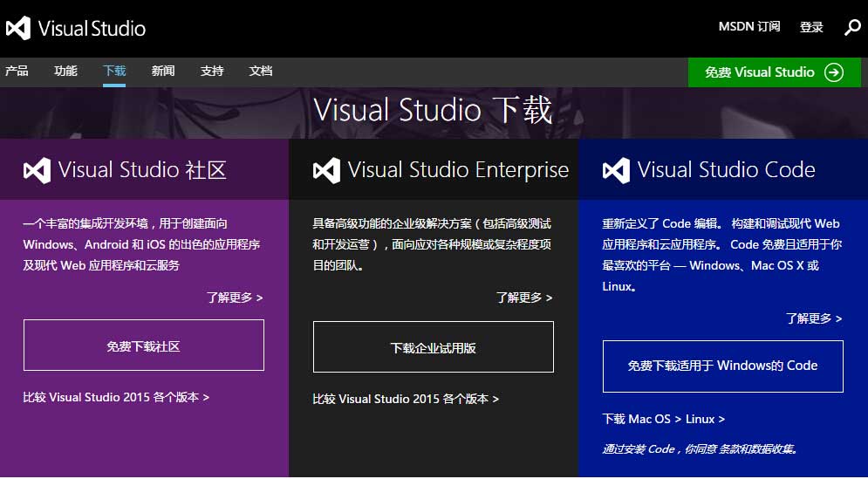Viewport: 868px width, 479px height.
Task: Click the Visual Studio logo in header
Action: point(75,28)
